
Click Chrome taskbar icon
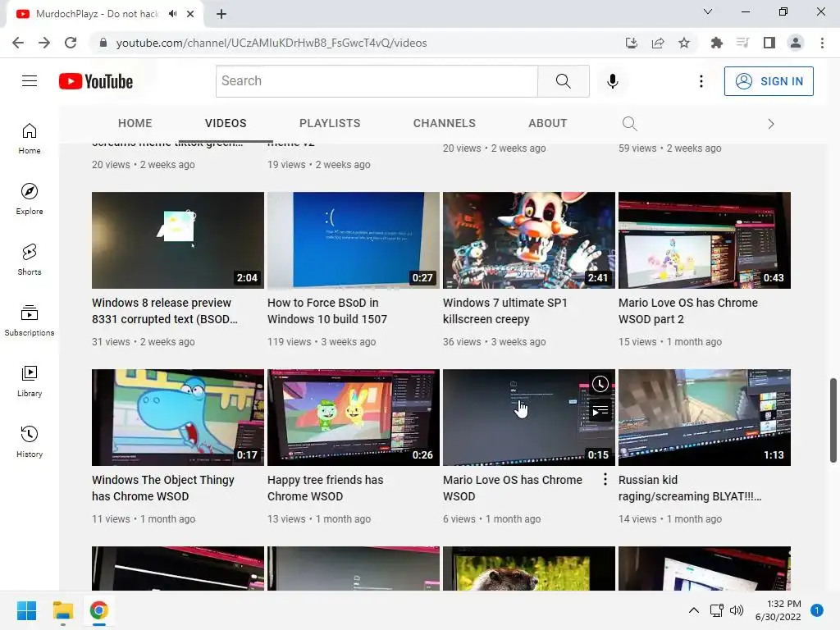click(99, 610)
